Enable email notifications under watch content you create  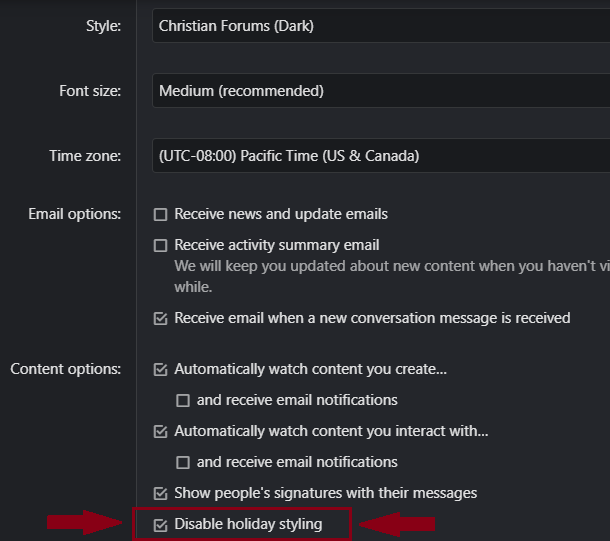pos(183,400)
